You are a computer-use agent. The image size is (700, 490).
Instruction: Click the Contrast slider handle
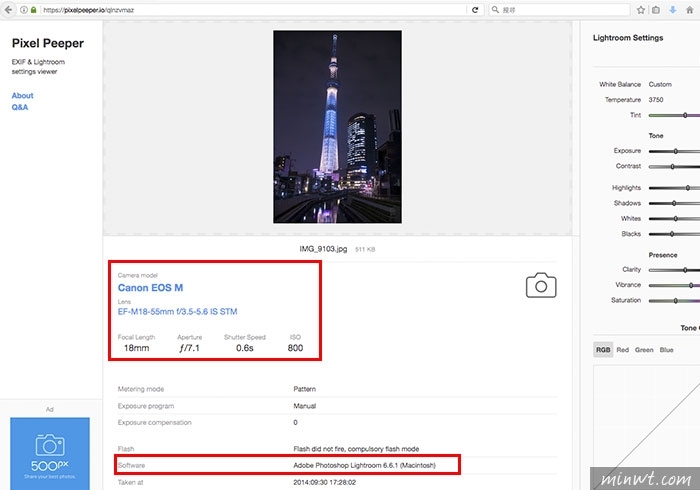672,166
